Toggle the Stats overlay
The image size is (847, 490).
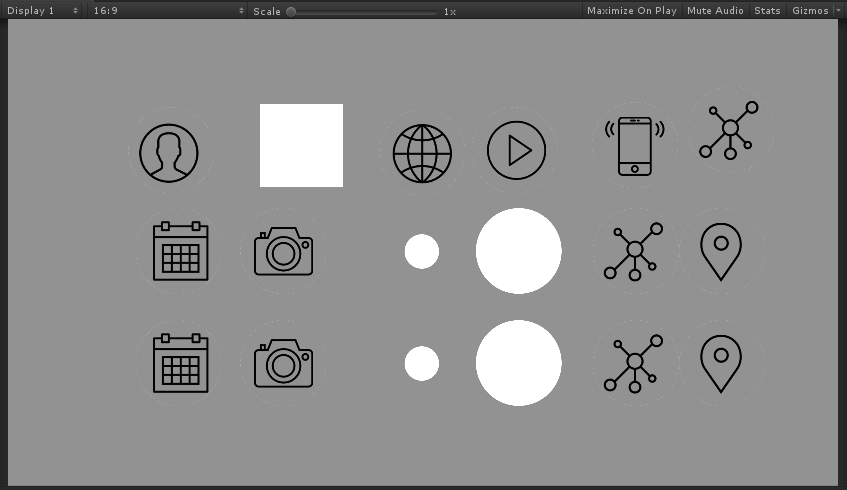point(767,10)
